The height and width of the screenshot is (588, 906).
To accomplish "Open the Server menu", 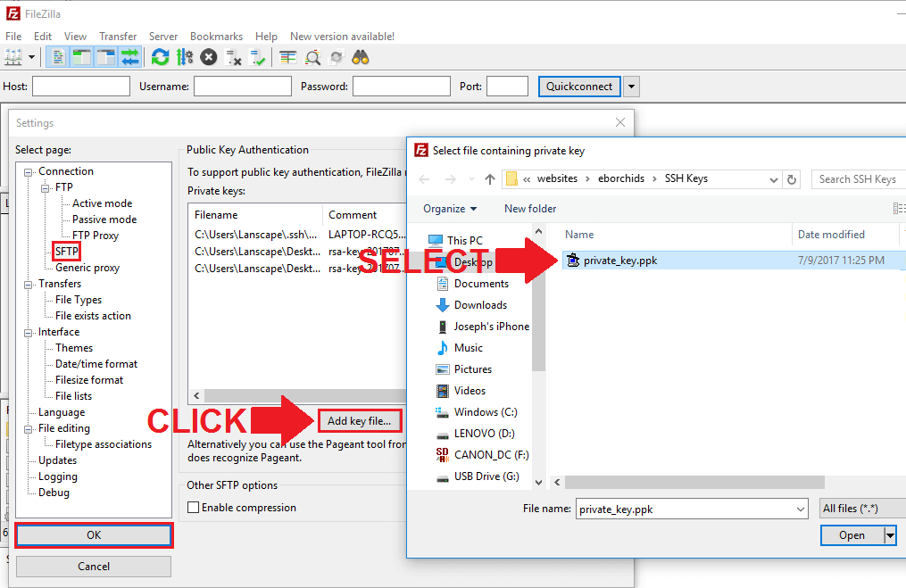I will click(163, 37).
